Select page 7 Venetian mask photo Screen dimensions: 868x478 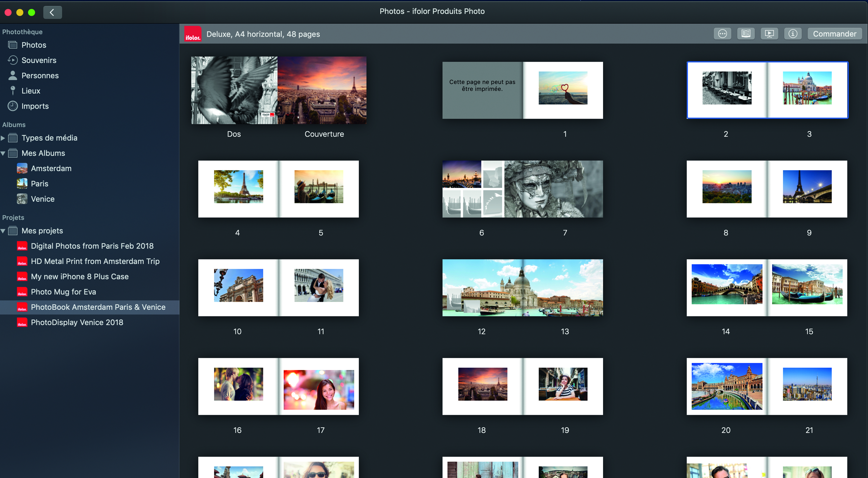pos(554,189)
